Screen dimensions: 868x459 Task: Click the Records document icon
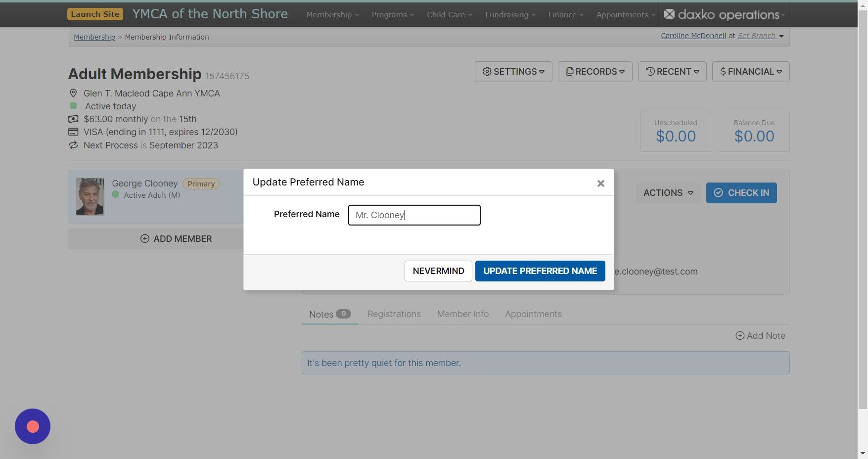pyautogui.click(x=570, y=71)
